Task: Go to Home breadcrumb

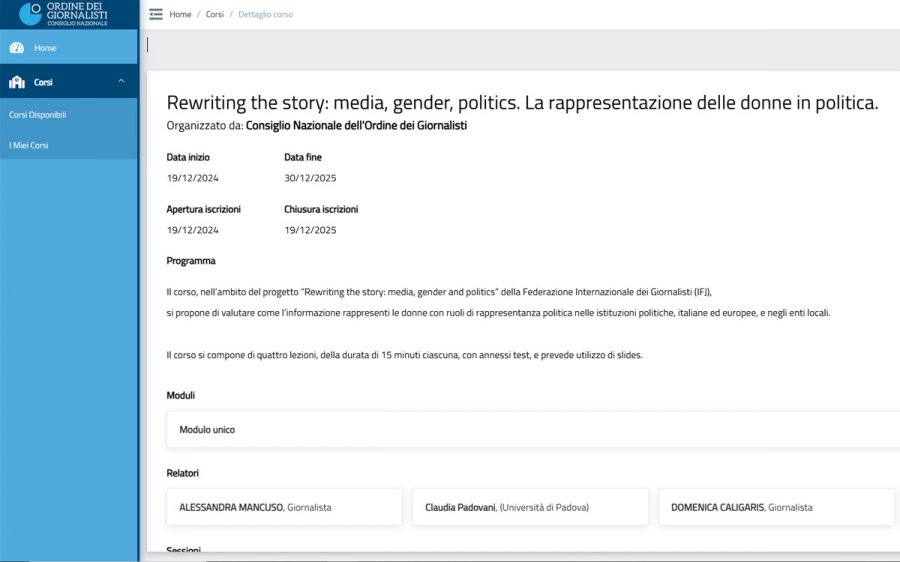Action: click(x=180, y=14)
